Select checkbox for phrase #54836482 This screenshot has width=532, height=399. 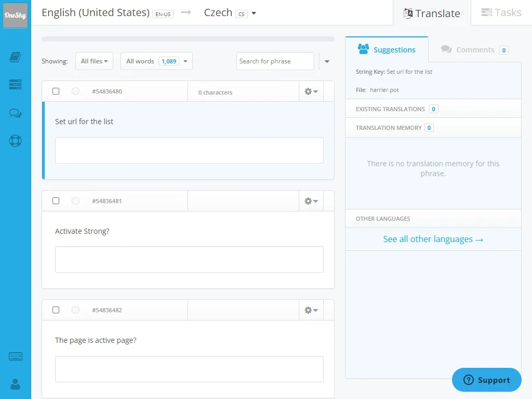(x=56, y=310)
